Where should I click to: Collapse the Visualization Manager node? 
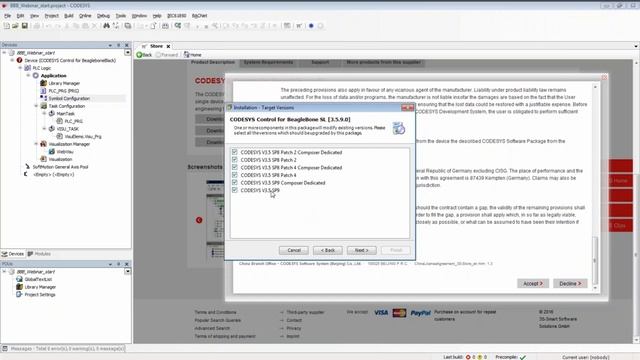coord(36,144)
